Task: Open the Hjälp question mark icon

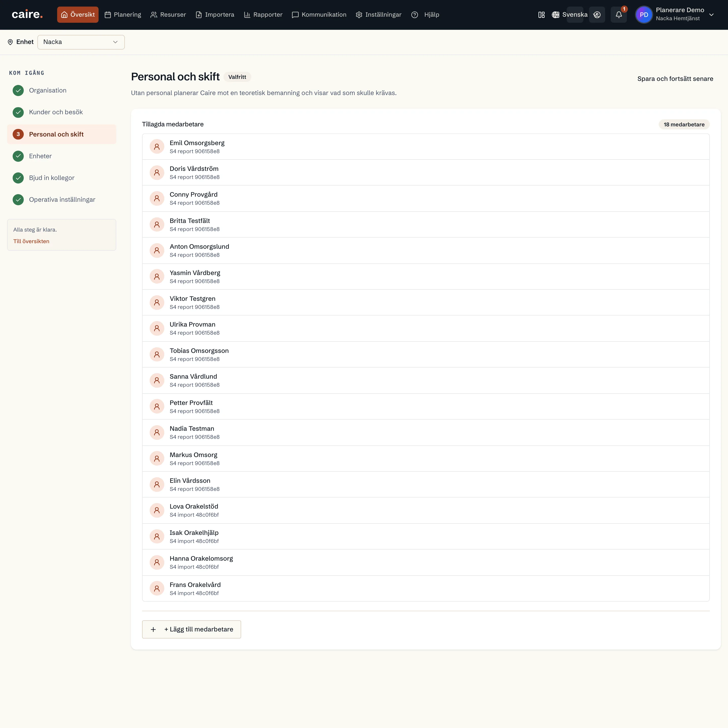Action: click(415, 15)
